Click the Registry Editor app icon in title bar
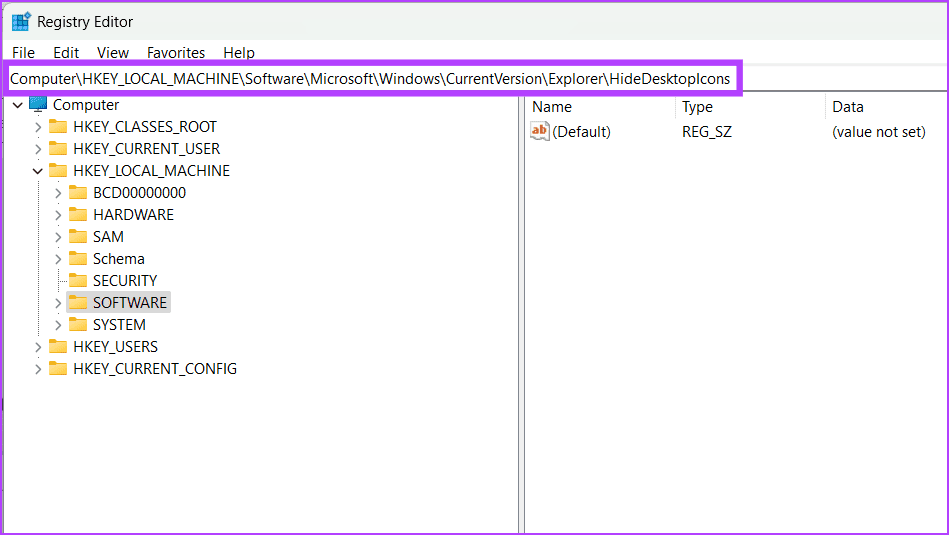Viewport: 949px width, 535px height. (21, 21)
